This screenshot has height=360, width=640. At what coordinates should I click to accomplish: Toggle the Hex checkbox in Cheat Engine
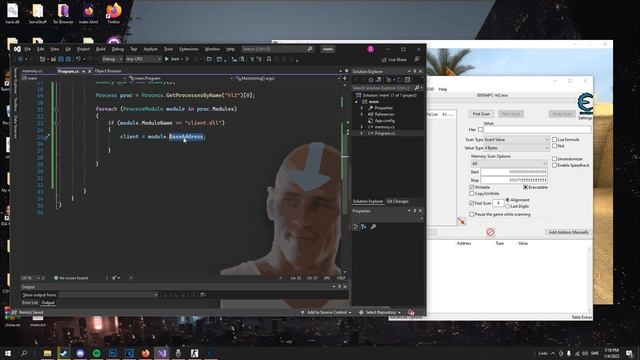click(x=480, y=130)
